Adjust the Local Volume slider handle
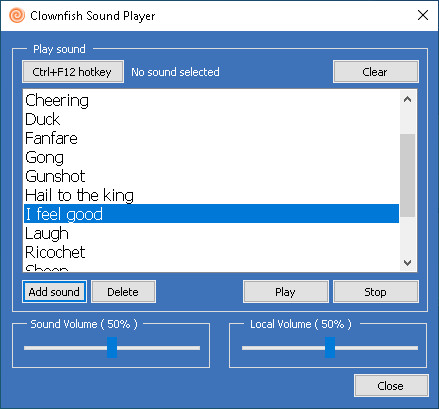Screen dimensions: 439x409 click(x=330, y=347)
